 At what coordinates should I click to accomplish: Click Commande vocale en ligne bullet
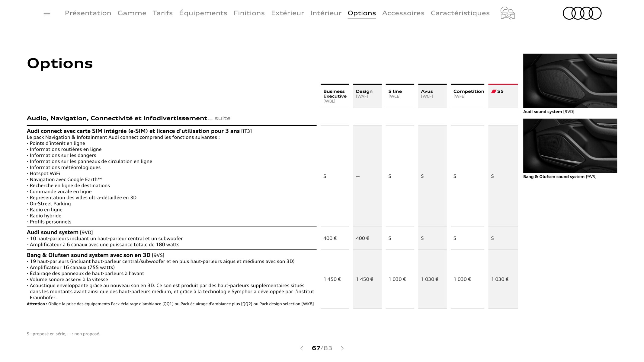pyautogui.click(x=59, y=192)
